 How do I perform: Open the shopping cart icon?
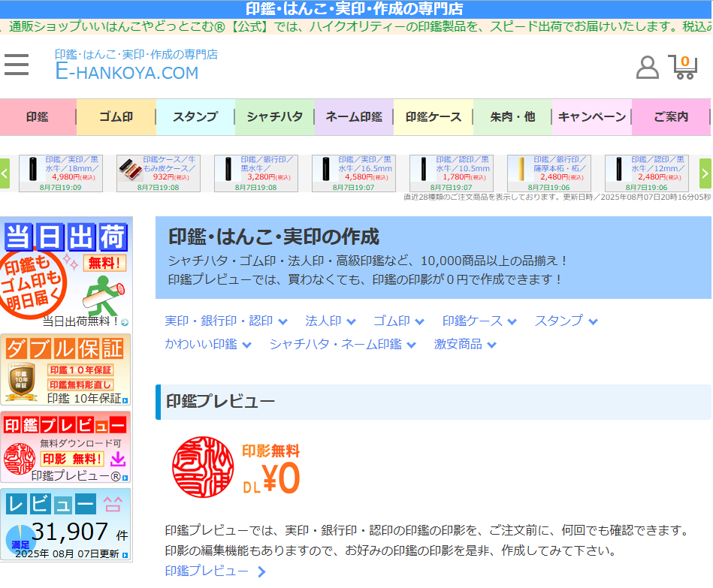click(683, 67)
